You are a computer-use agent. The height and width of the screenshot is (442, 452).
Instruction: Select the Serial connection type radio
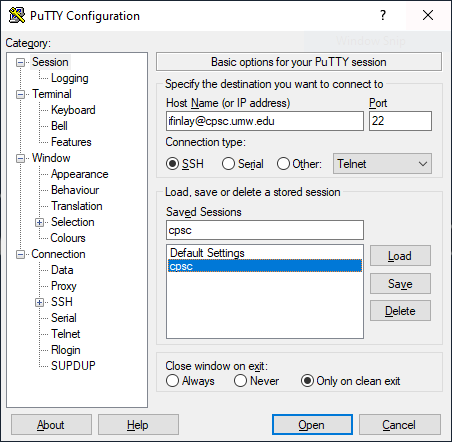coord(228,164)
